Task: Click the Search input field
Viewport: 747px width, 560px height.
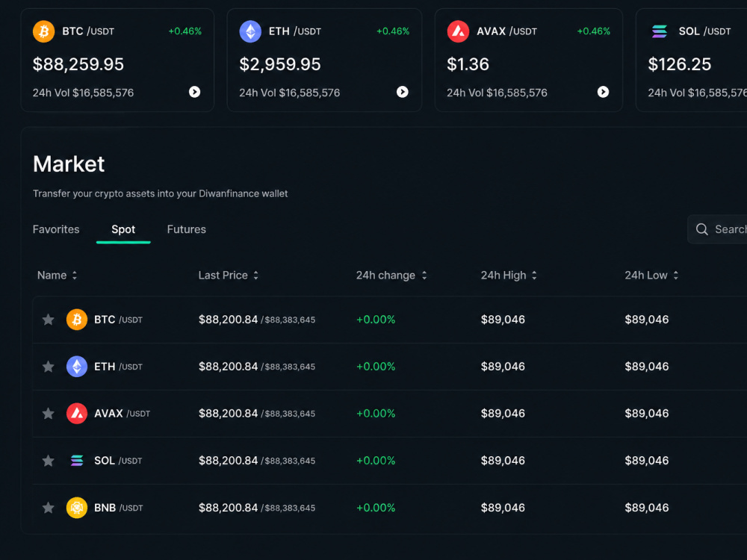Action: (x=717, y=229)
